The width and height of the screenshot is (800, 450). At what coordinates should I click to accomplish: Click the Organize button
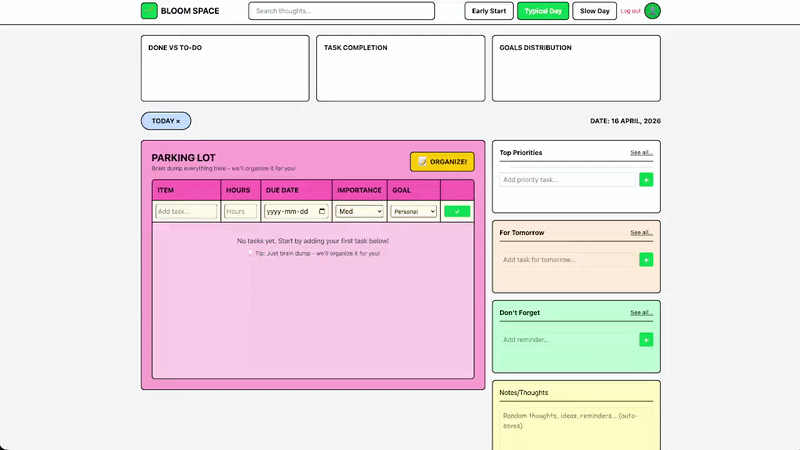point(442,162)
